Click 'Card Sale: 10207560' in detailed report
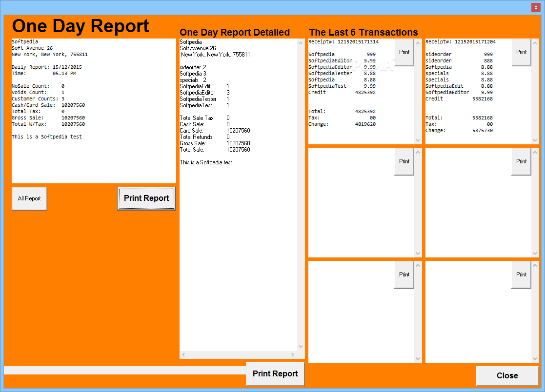 215,131
